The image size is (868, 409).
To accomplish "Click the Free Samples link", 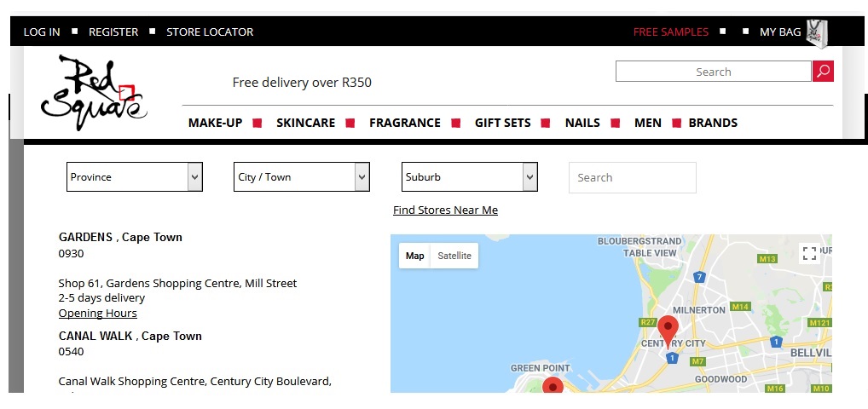I will [670, 32].
